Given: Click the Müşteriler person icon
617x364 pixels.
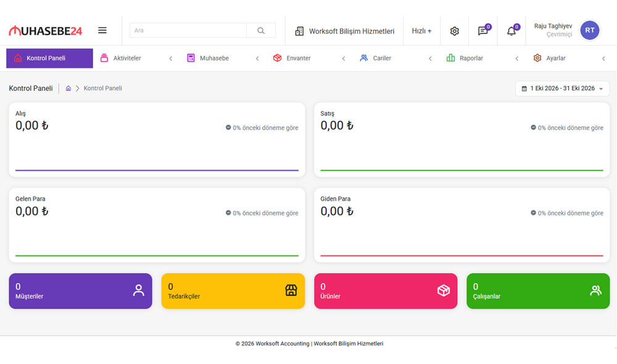Looking at the screenshot, I should coord(138,291).
